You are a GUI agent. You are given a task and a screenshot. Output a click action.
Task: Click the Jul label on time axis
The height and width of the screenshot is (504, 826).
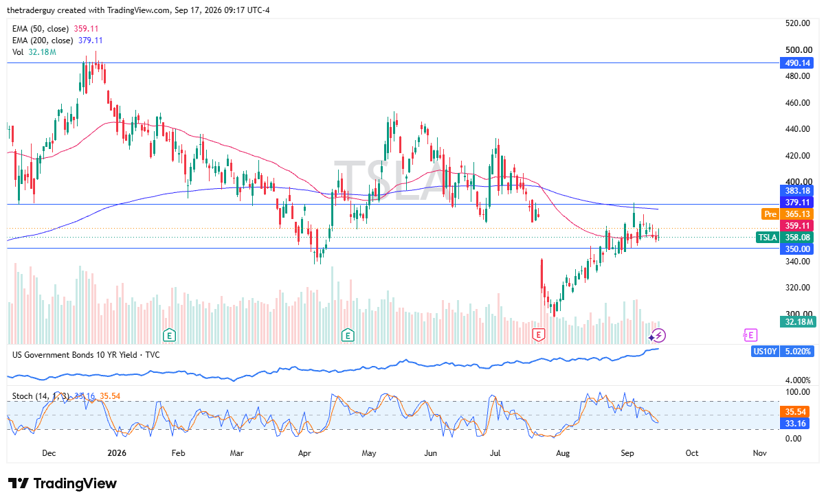495,453
